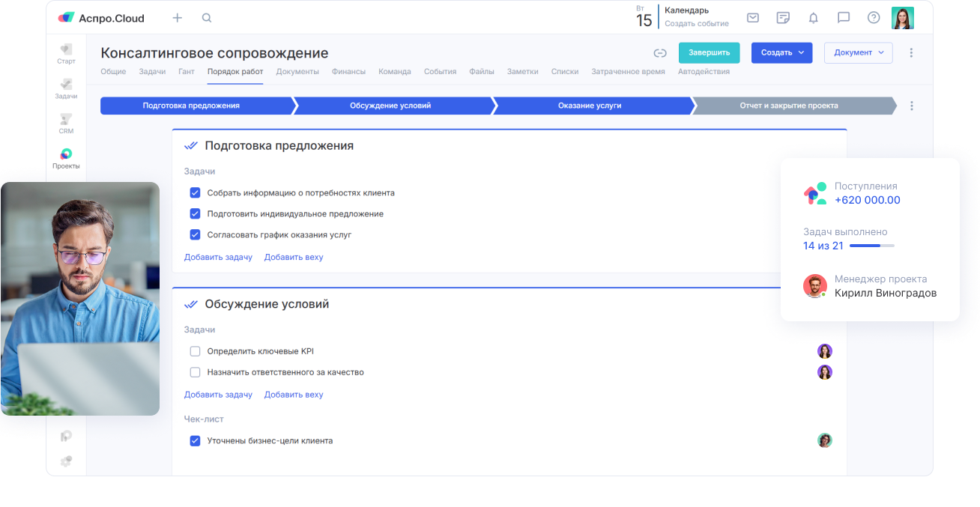Screen dimensions: 980x507
Task: Expand the "Создать" dropdown button
Action: 781,53
